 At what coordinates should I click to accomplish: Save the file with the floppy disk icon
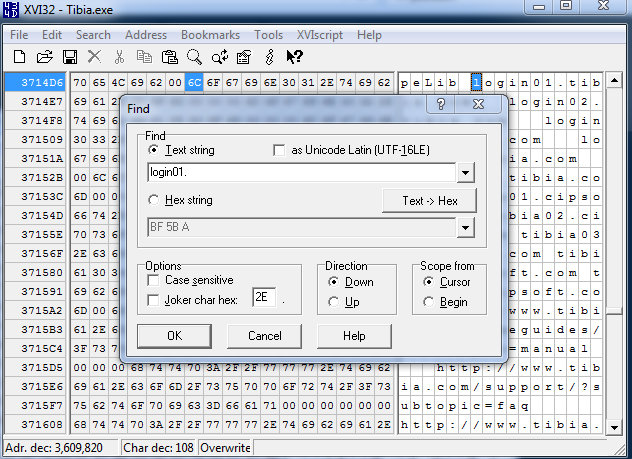(70, 57)
